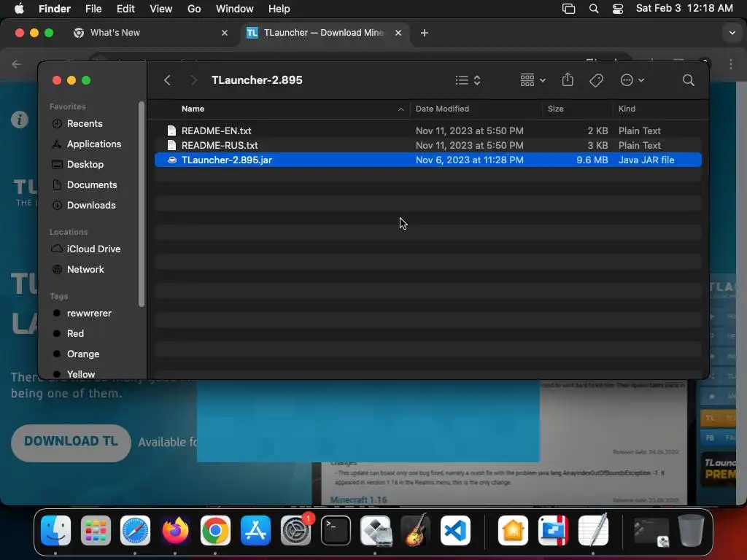Click the Edit Tags icon
This screenshot has height=560, width=747.
point(596,80)
